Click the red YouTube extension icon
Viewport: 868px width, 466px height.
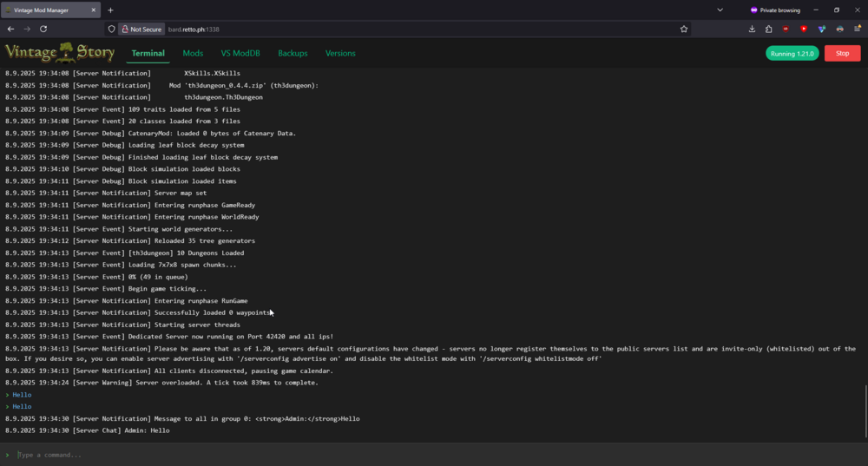[804, 29]
